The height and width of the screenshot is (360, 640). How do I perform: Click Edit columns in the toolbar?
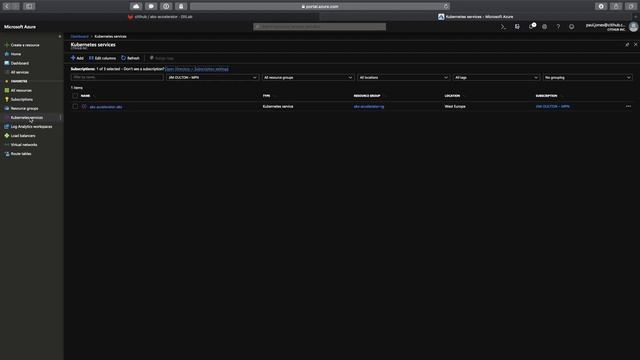[102, 58]
